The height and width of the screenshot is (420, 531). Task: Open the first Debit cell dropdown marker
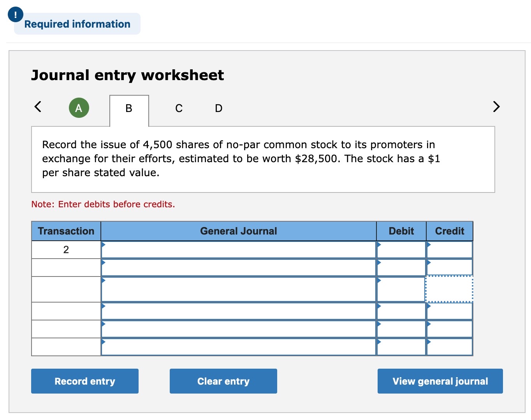pyautogui.click(x=378, y=245)
